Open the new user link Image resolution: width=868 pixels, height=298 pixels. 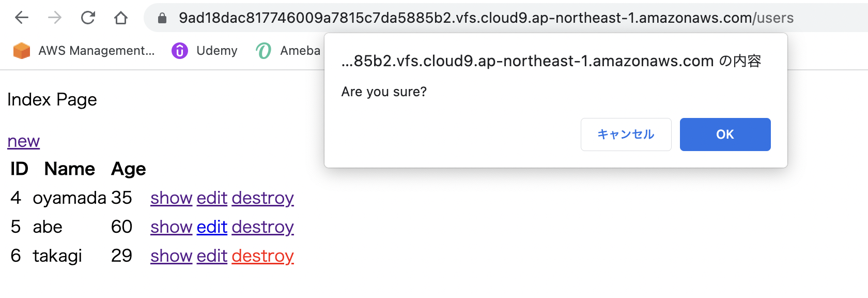tap(23, 141)
